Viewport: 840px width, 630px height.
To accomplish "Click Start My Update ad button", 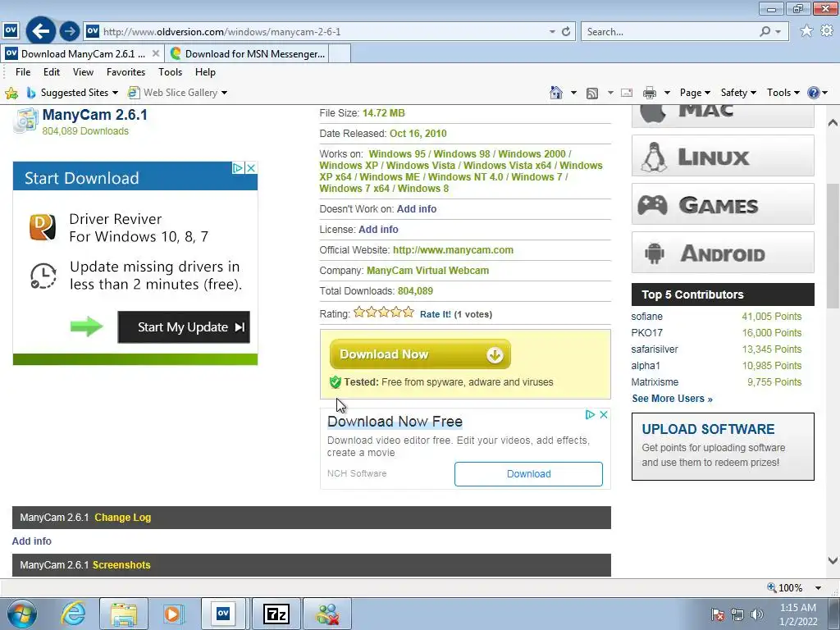I will [x=184, y=326].
